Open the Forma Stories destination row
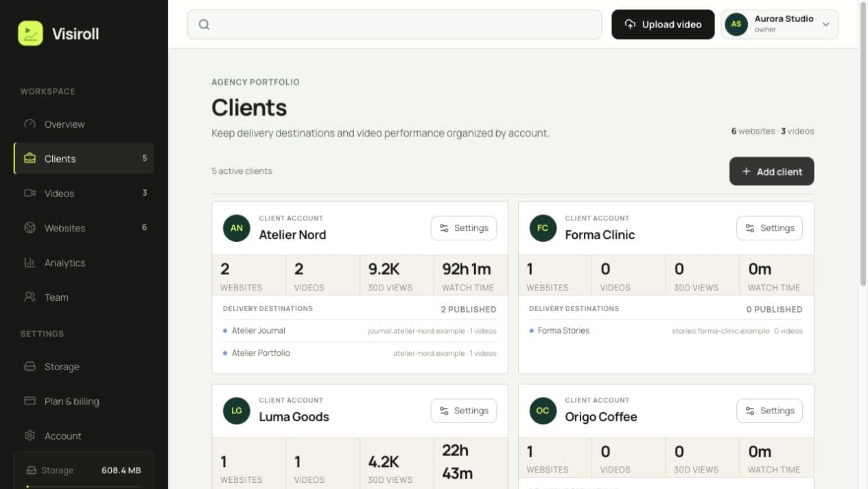This screenshot has width=868, height=489. [x=666, y=330]
